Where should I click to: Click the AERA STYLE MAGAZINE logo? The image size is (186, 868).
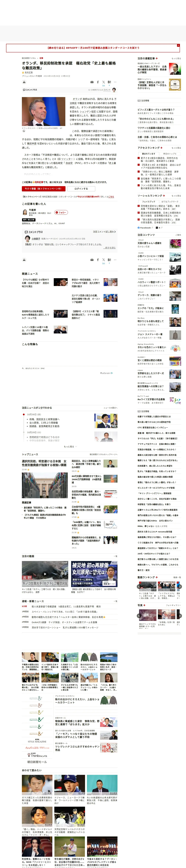point(37,741)
